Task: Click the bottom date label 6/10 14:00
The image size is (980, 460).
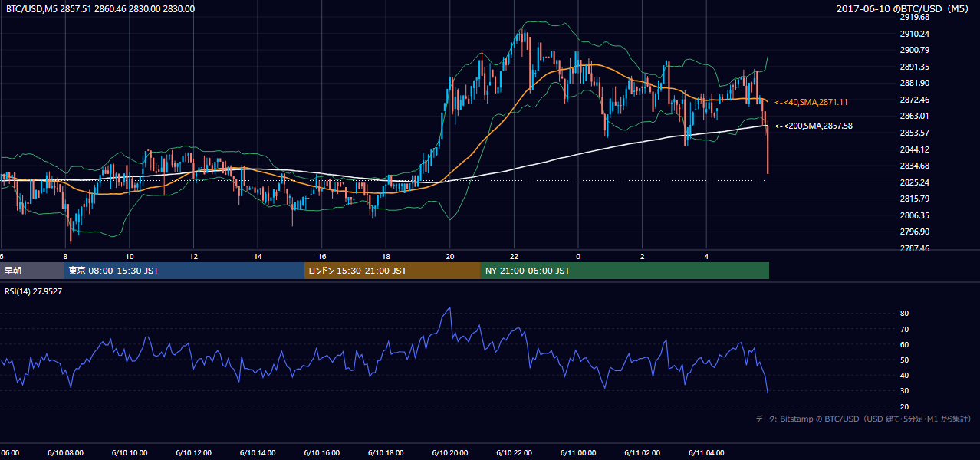Action: (x=258, y=453)
